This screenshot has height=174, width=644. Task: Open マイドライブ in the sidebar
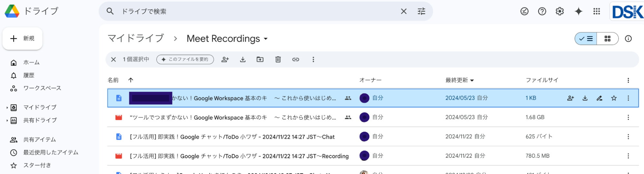pyautogui.click(x=40, y=107)
